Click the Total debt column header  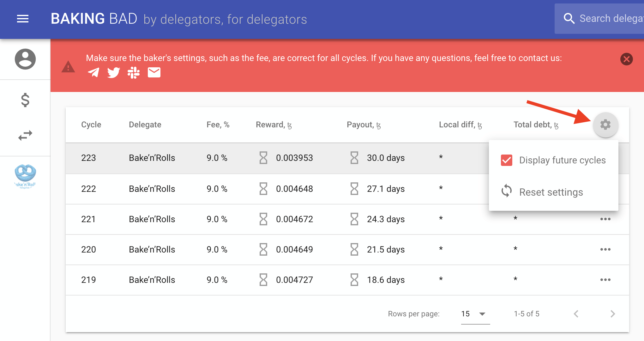pos(536,125)
